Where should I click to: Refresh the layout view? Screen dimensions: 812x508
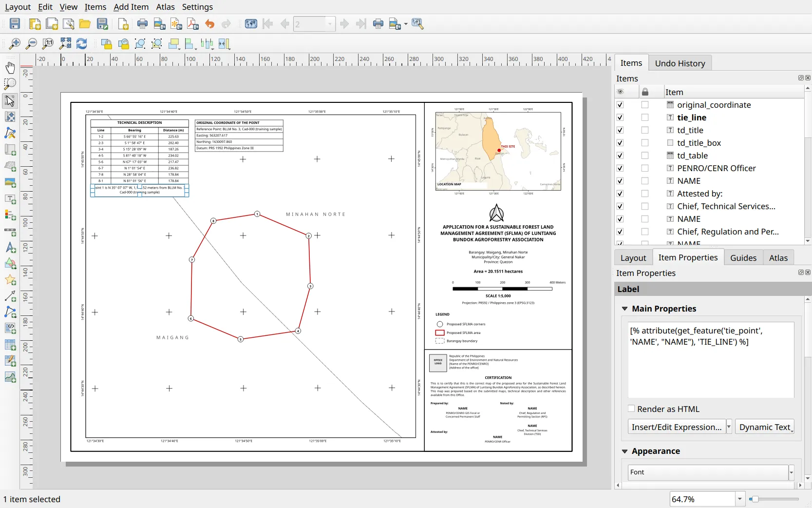point(81,44)
